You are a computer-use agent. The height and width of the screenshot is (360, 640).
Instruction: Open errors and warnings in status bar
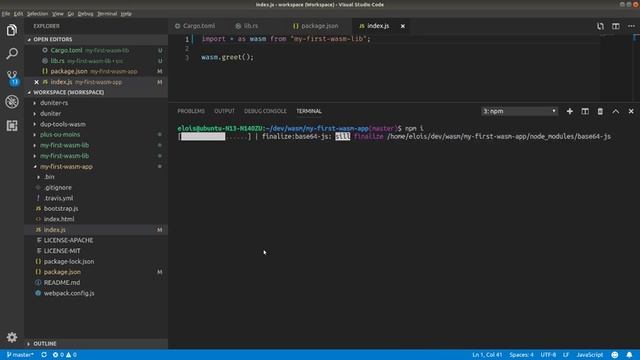click(x=64, y=355)
